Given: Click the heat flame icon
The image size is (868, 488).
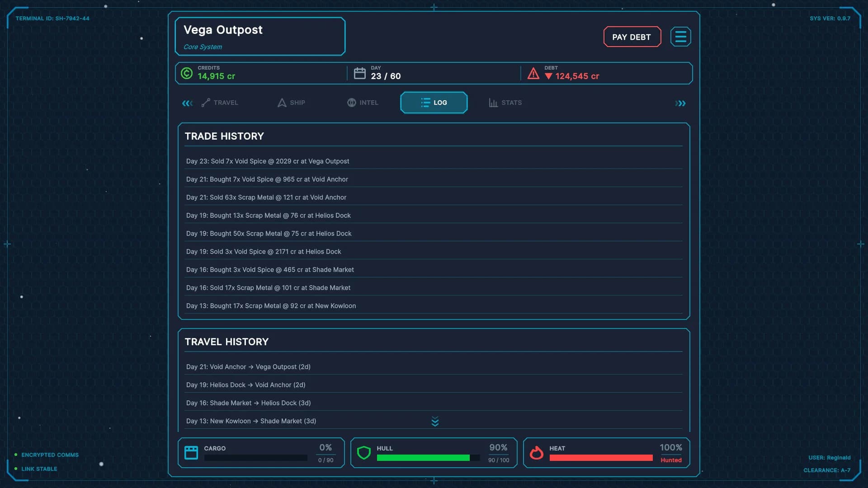Looking at the screenshot, I should pyautogui.click(x=537, y=452).
